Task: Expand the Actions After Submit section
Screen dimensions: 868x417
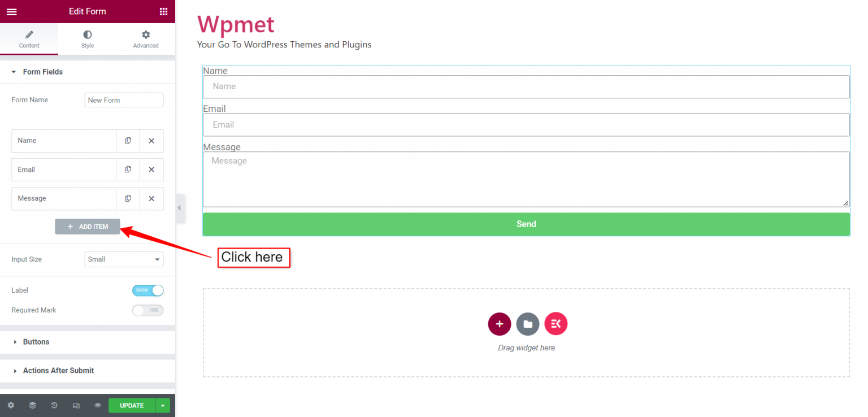Action: tap(58, 370)
